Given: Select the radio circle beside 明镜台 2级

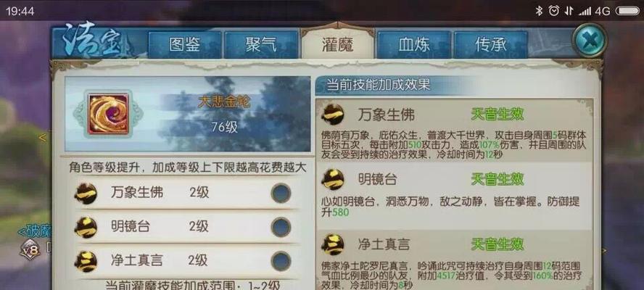Looking at the screenshot, I should [x=281, y=227].
